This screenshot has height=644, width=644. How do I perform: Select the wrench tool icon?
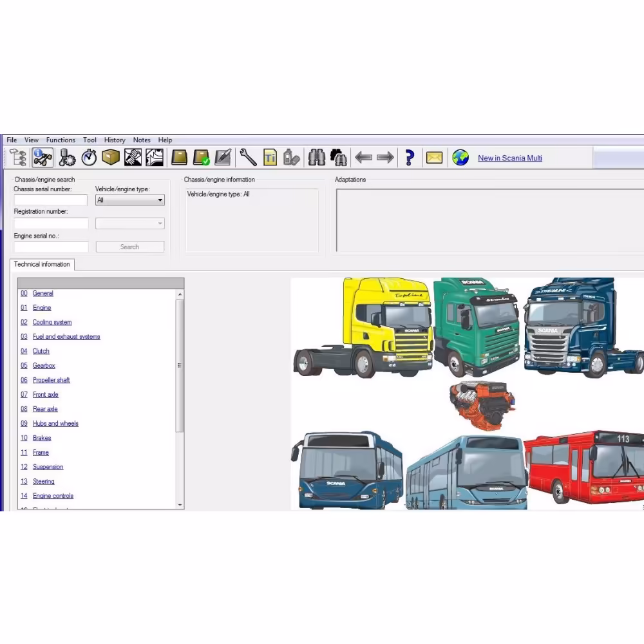point(248,158)
